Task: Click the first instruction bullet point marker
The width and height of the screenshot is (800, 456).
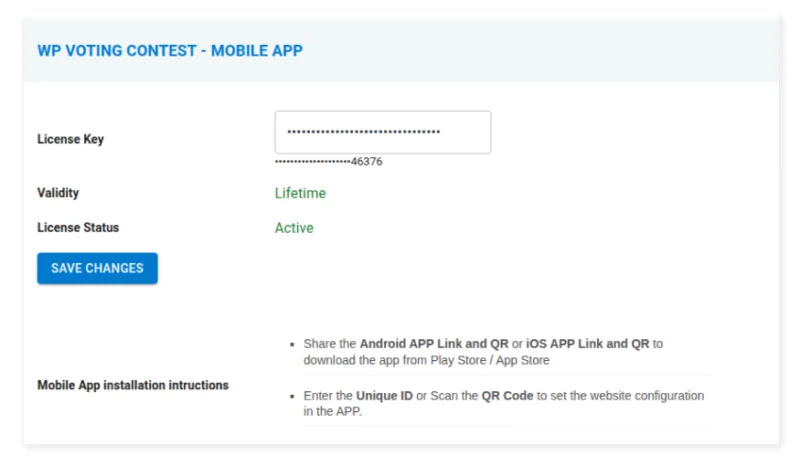Action: [x=289, y=344]
